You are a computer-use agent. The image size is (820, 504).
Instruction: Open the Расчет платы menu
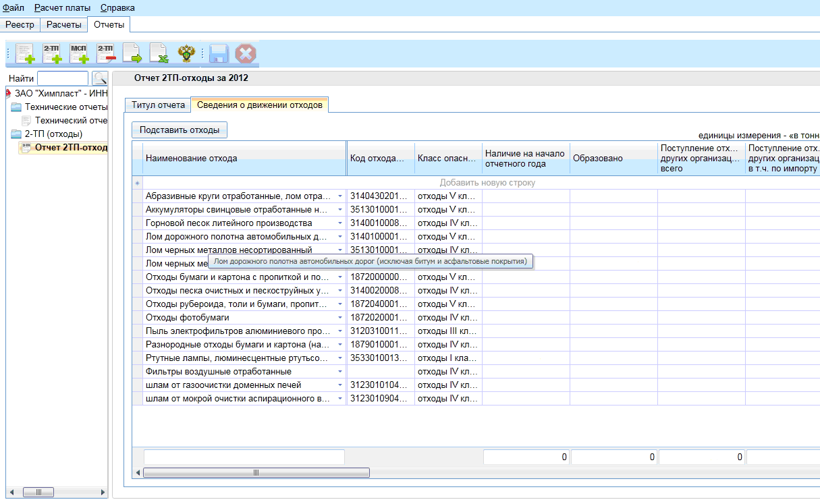(x=62, y=7)
